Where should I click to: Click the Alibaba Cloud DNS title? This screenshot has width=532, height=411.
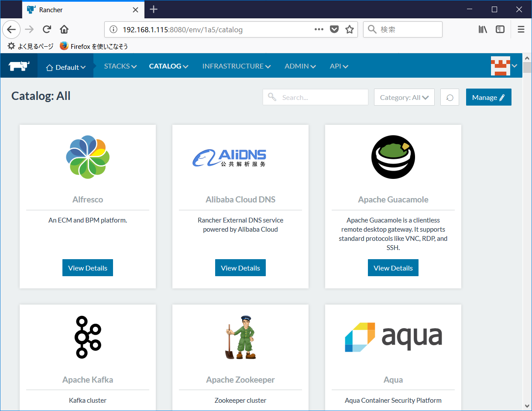(240, 199)
